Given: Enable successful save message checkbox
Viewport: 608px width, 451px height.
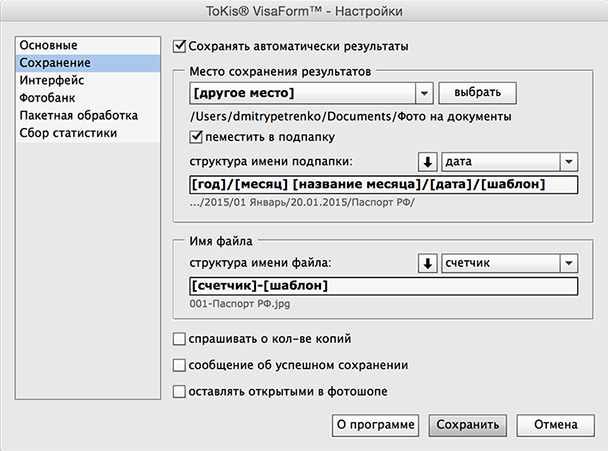Looking at the screenshot, I should pyautogui.click(x=179, y=365).
